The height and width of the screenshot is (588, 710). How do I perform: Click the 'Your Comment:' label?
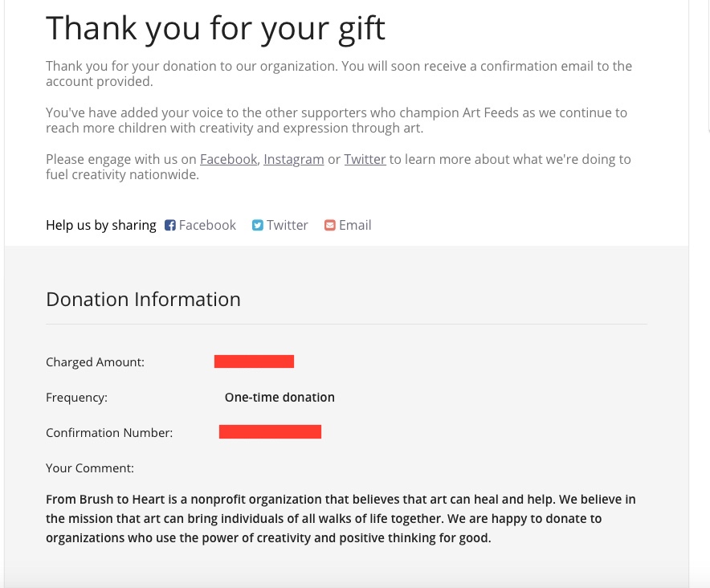click(x=90, y=468)
